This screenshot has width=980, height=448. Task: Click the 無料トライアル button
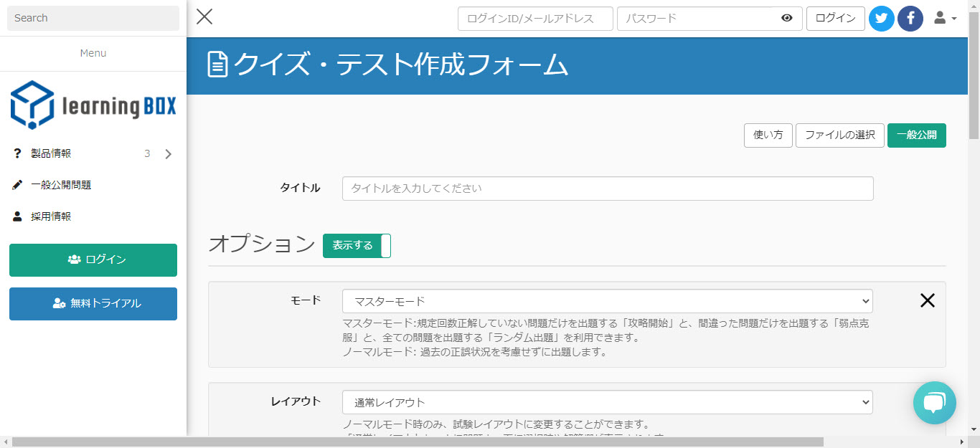[93, 303]
